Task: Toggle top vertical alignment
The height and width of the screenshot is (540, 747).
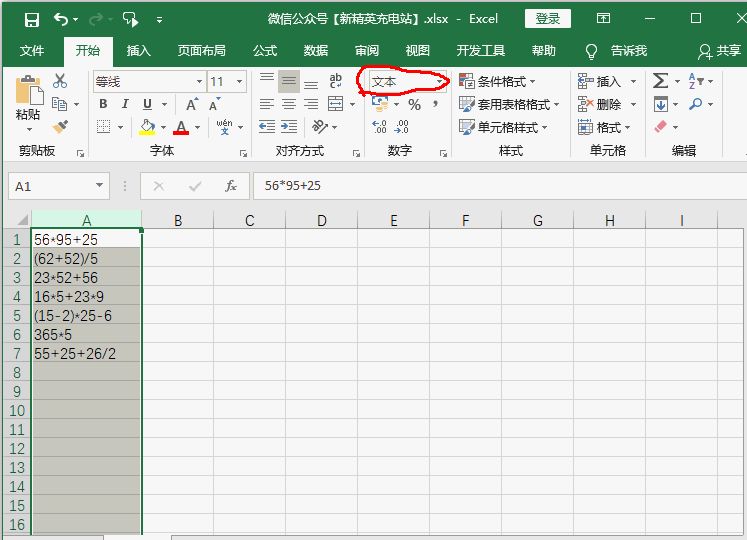Action: click(x=267, y=77)
